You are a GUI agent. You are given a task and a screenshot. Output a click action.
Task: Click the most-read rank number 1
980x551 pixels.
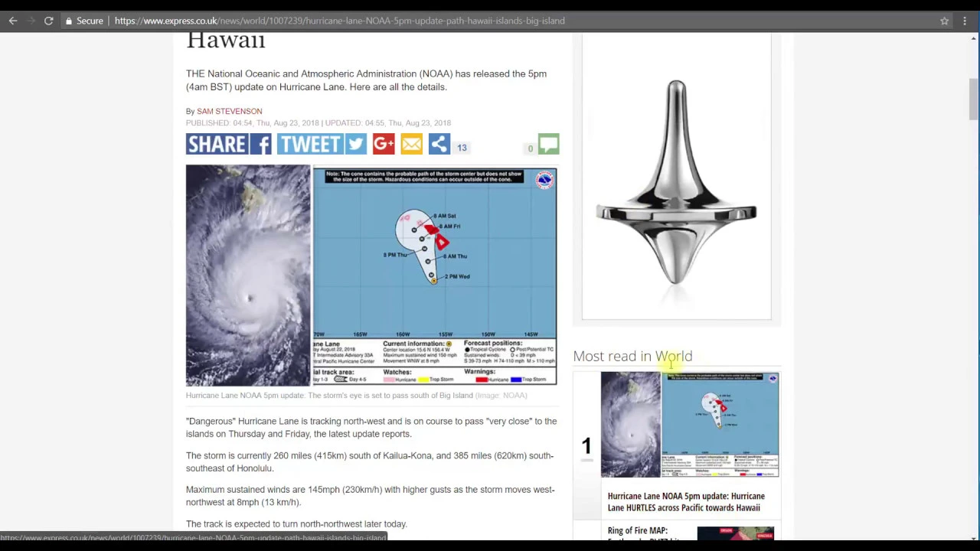586,445
